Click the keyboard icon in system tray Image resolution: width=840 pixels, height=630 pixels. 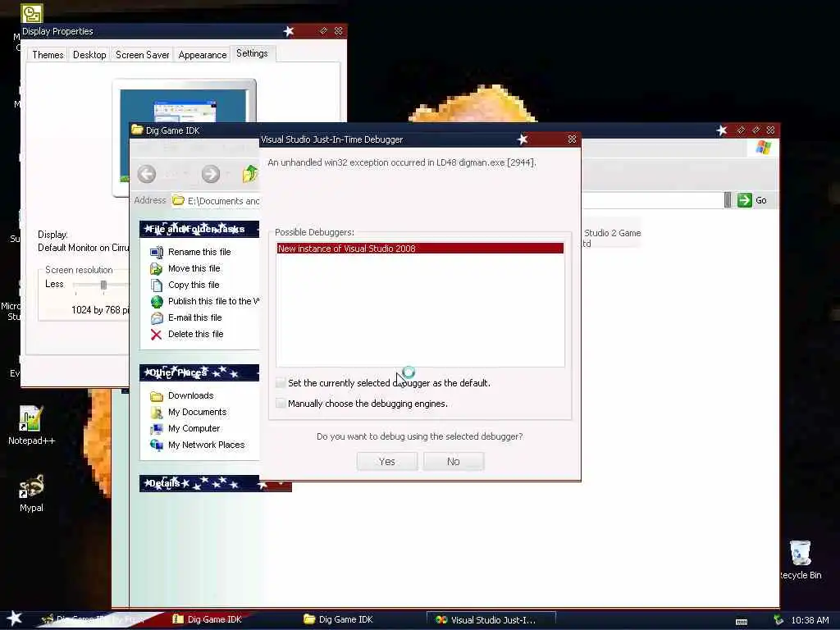[x=742, y=622]
